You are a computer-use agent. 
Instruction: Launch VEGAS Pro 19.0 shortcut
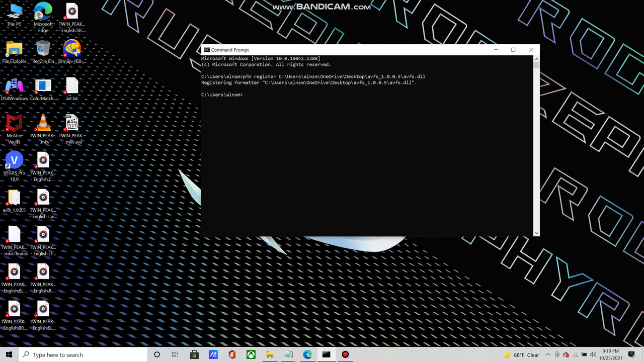[14, 167]
